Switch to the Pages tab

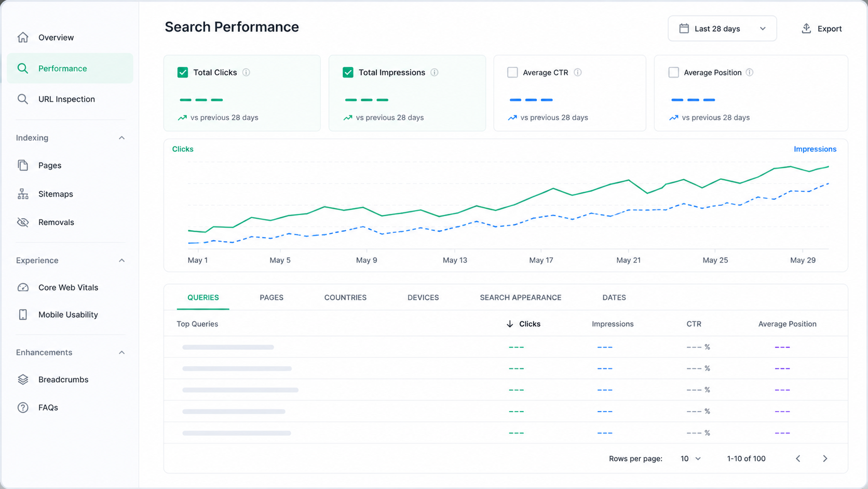pyautogui.click(x=272, y=298)
